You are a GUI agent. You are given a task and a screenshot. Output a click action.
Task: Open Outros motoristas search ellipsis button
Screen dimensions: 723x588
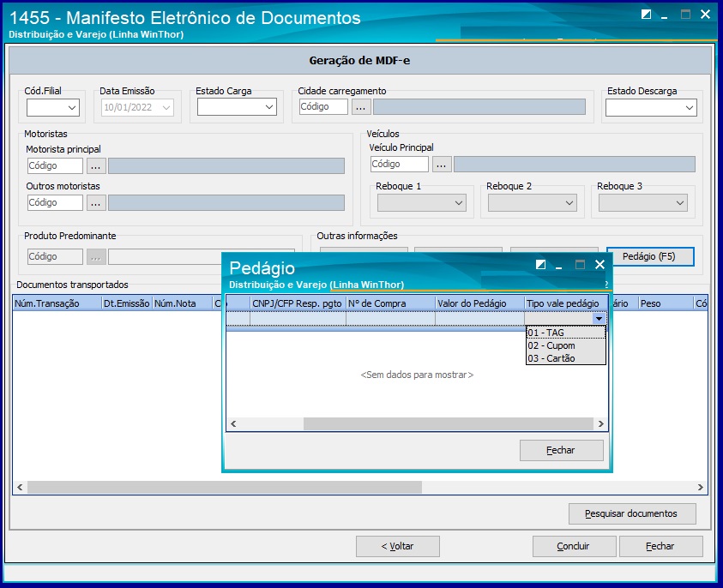click(96, 203)
